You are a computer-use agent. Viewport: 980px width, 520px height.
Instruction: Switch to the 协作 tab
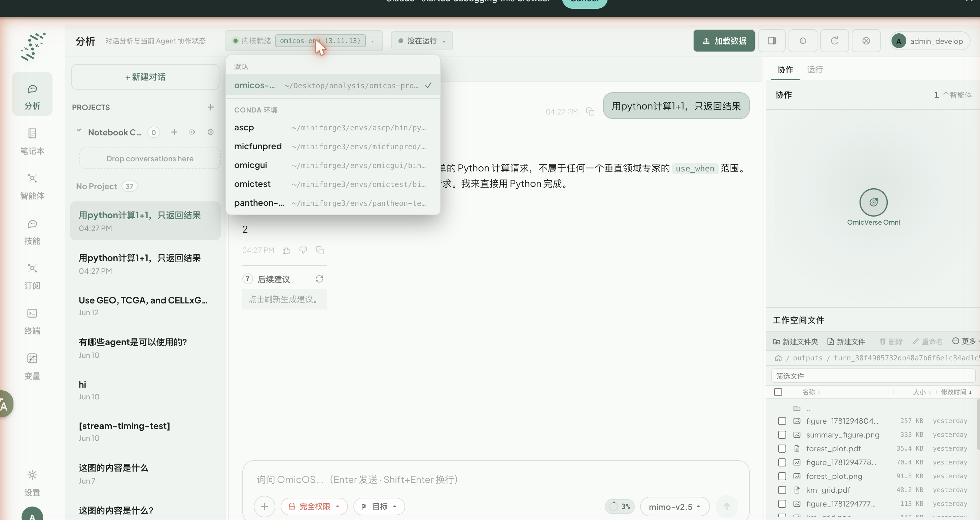pos(785,70)
